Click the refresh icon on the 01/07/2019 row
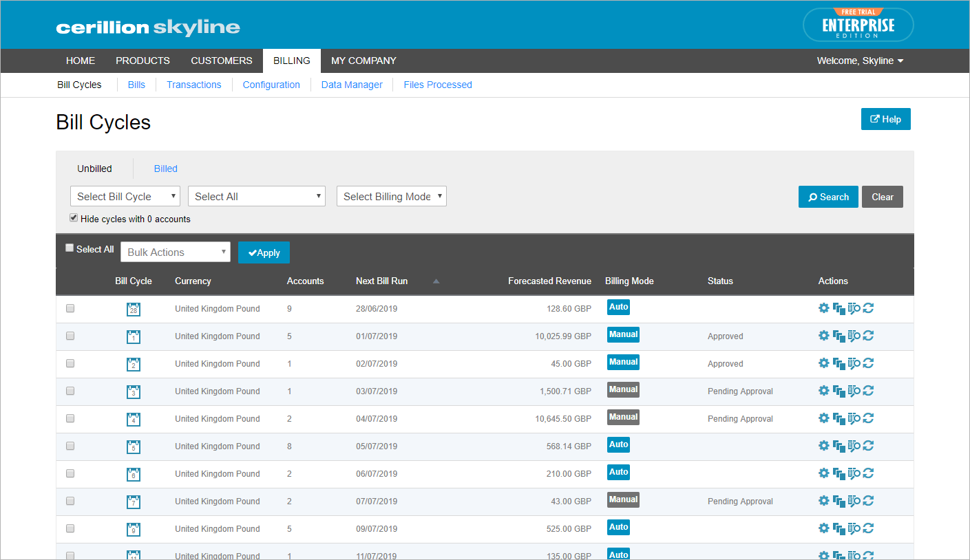This screenshot has width=970, height=560. click(x=868, y=335)
